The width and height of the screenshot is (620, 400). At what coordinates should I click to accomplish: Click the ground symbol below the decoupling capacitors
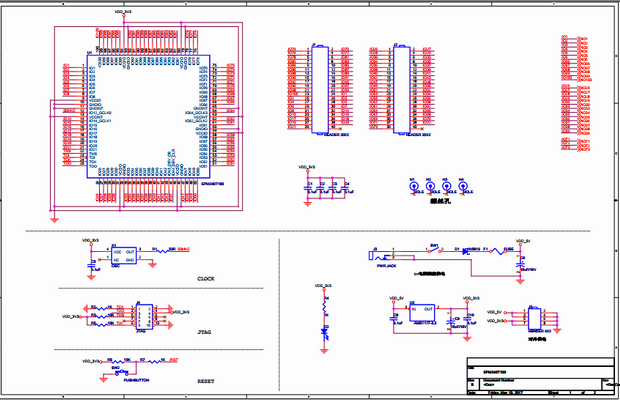[x=308, y=204]
